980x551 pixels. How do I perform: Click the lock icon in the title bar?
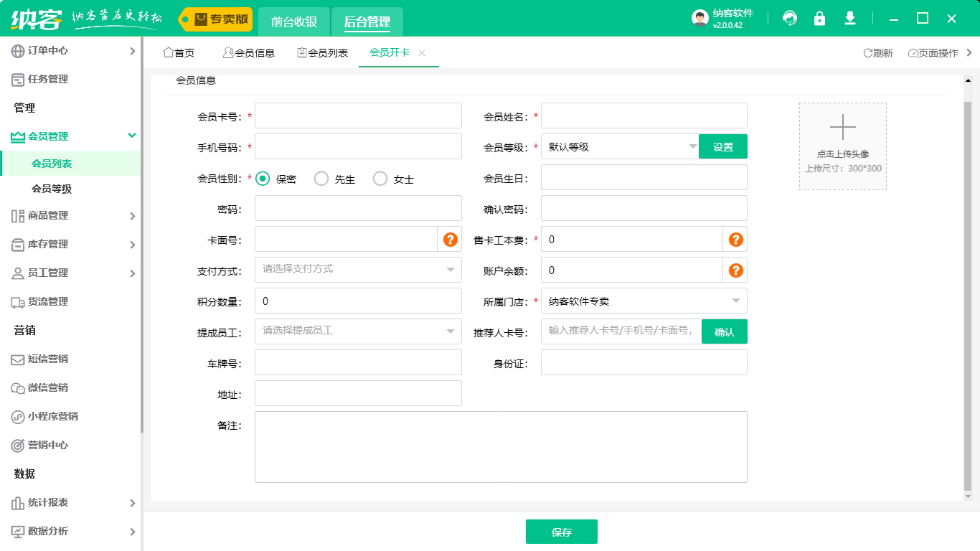coord(819,17)
